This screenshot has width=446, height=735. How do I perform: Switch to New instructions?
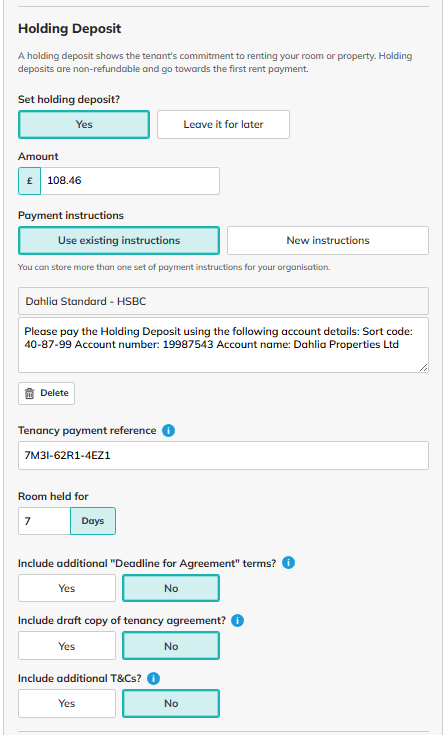[328, 240]
